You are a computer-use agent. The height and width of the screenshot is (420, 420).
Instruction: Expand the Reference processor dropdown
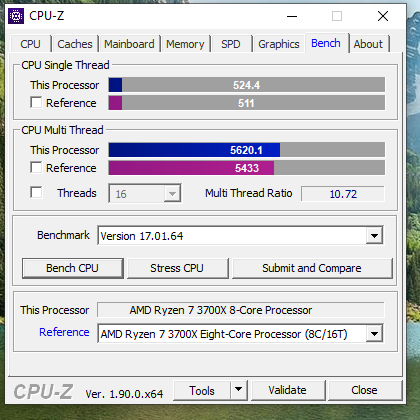(x=374, y=334)
